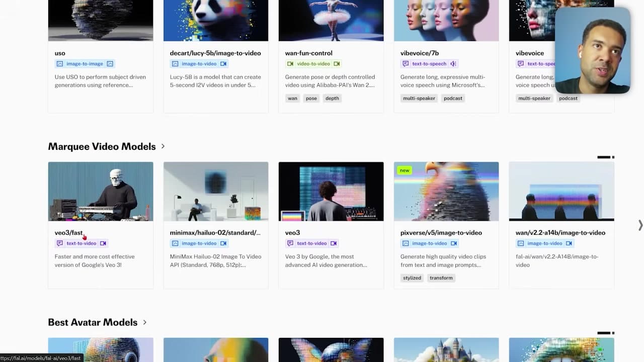
Task: Open minimax/hailuo-02/standard model title
Action: pos(215,233)
